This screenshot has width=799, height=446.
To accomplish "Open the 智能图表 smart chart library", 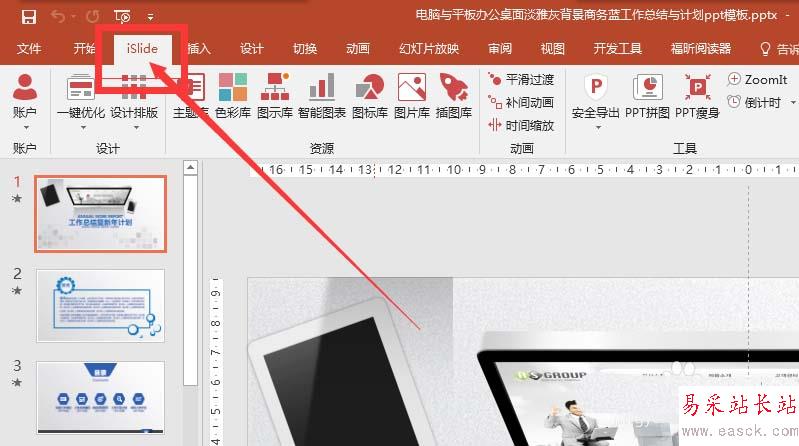I will click(322, 95).
